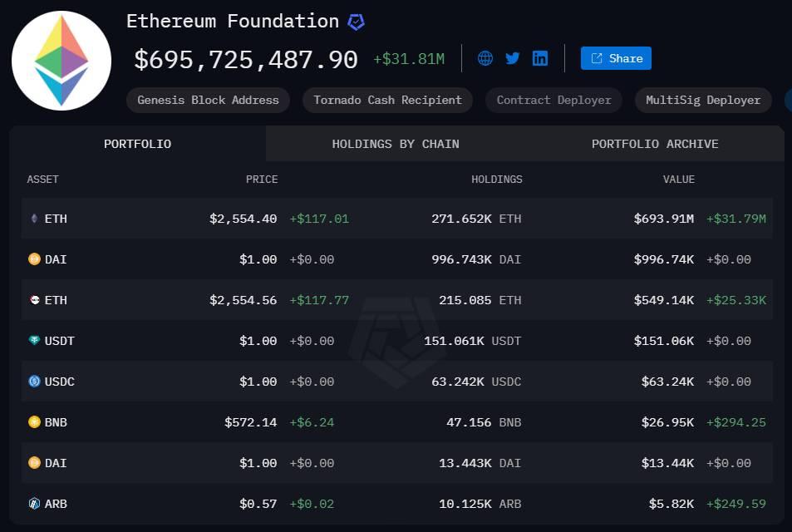Viewport: 792px width, 532px height.
Task: Click the Tornado Cash Recipient tag
Action: (x=387, y=100)
